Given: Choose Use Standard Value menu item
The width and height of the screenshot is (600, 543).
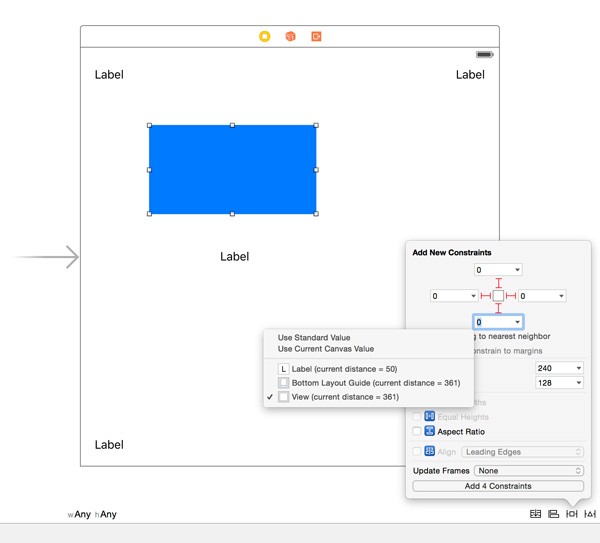Looking at the screenshot, I should point(314,338).
